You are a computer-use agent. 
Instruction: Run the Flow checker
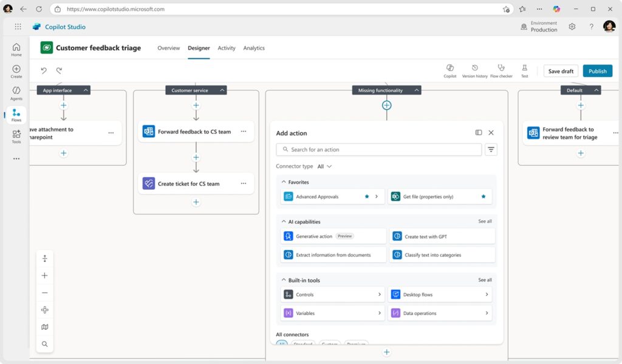[500, 70]
